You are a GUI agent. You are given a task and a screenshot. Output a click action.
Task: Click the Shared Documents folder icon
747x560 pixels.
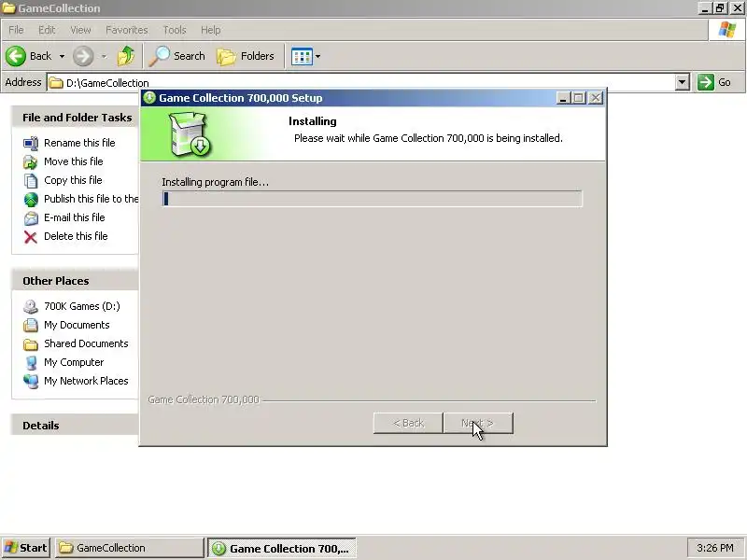[x=31, y=343]
